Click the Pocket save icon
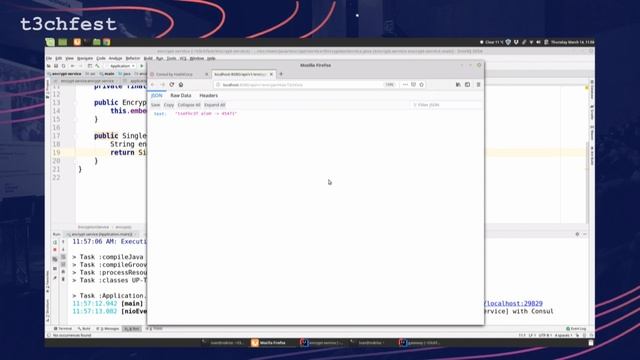 click(413, 84)
